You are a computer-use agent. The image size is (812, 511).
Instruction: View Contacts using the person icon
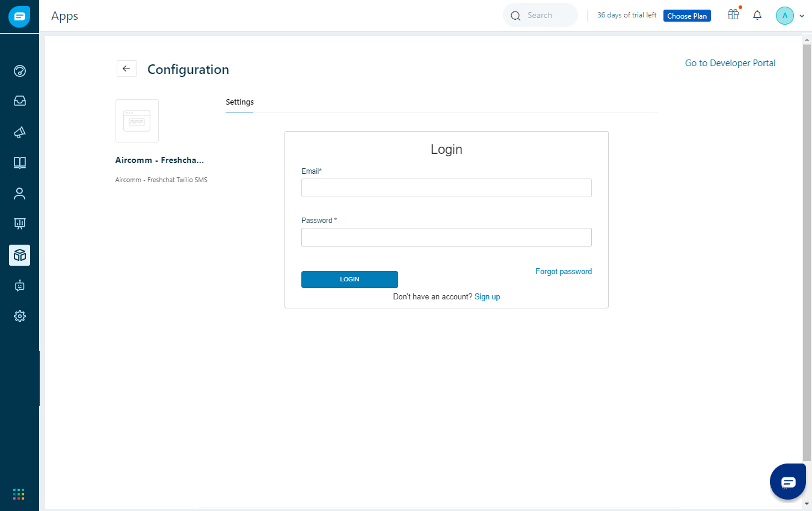tap(19, 193)
